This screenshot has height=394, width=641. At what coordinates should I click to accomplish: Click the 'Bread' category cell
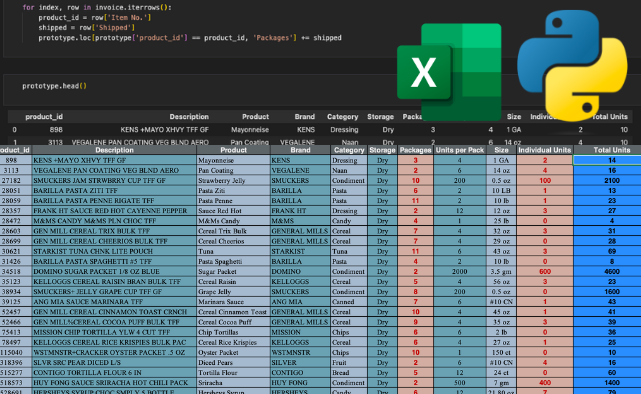coord(349,372)
